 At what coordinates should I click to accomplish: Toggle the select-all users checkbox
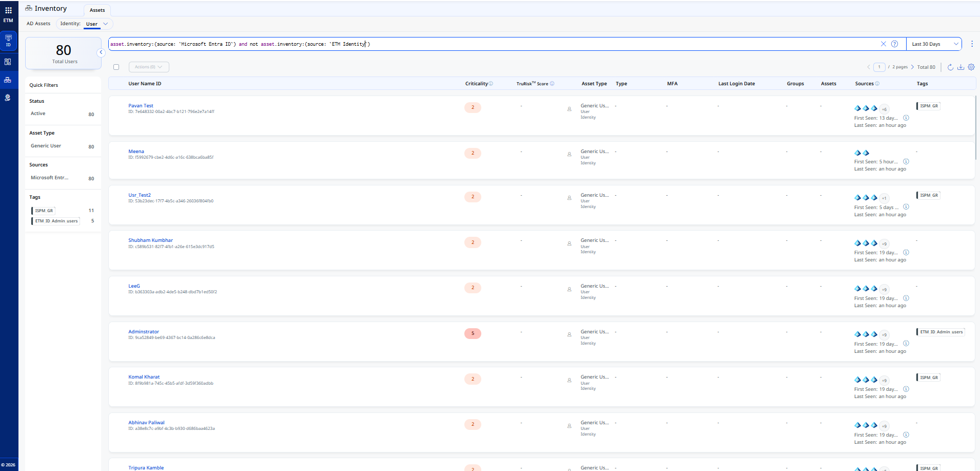click(x=116, y=67)
